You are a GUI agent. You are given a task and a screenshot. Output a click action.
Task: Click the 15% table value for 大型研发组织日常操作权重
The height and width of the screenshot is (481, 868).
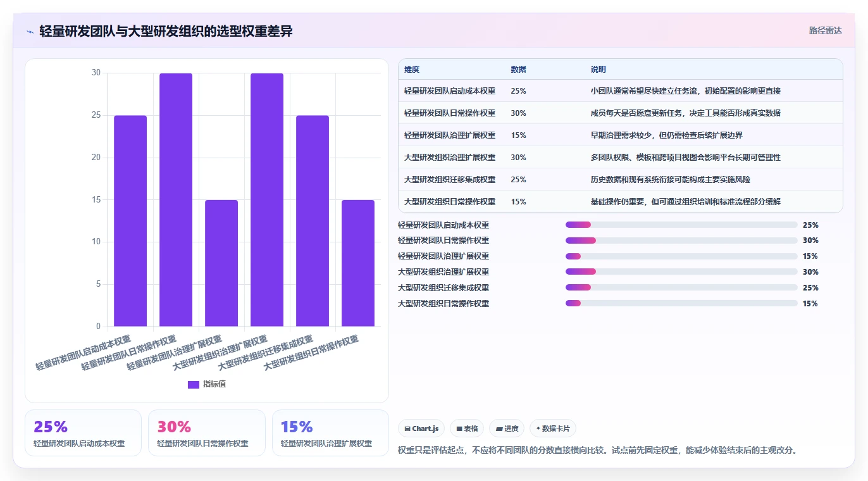pos(518,202)
